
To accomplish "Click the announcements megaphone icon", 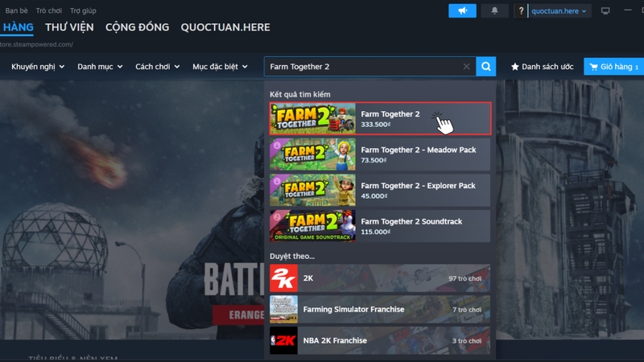I will (x=462, y=11).
